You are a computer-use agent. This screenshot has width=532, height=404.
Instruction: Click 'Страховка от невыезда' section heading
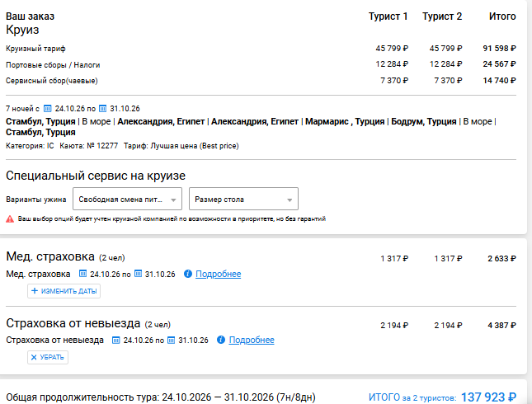click(73, 323)
